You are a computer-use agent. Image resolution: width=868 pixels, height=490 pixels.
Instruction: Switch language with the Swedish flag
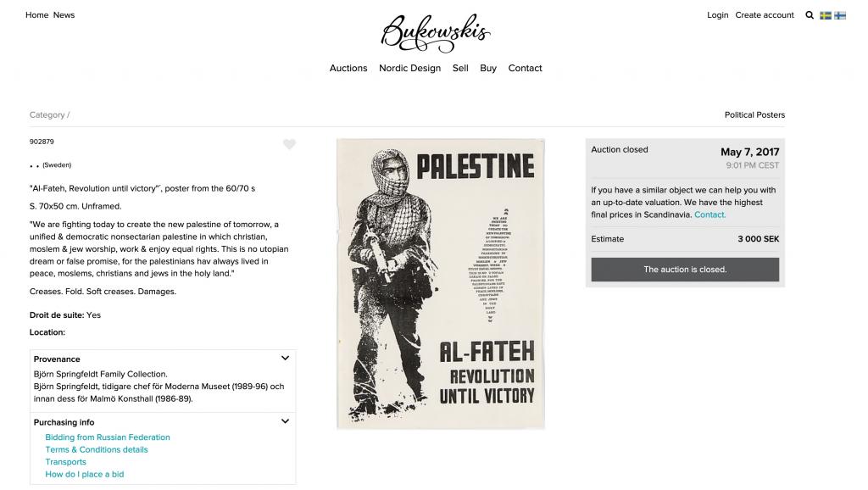click(x=826, y=15)
